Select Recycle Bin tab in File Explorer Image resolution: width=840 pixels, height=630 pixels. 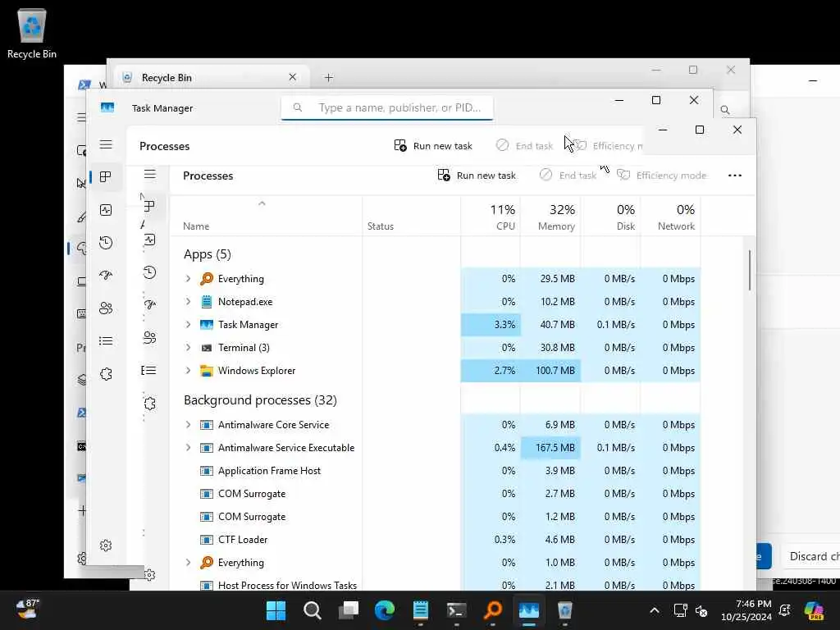[x=210, y=78]
